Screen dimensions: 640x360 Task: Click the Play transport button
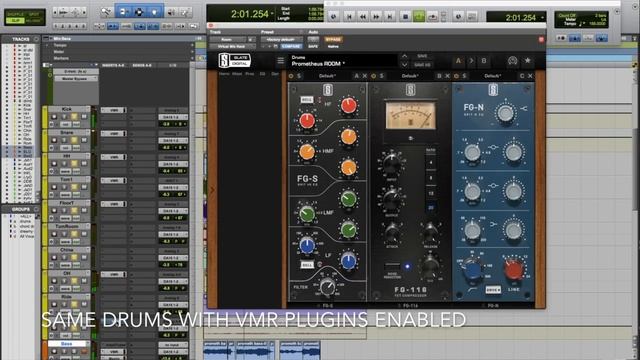point(419,16)
